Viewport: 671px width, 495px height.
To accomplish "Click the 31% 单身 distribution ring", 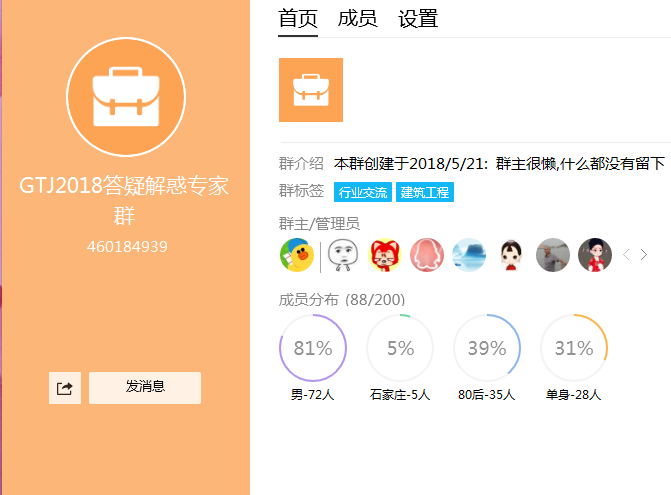I will [x=574, y=348].
